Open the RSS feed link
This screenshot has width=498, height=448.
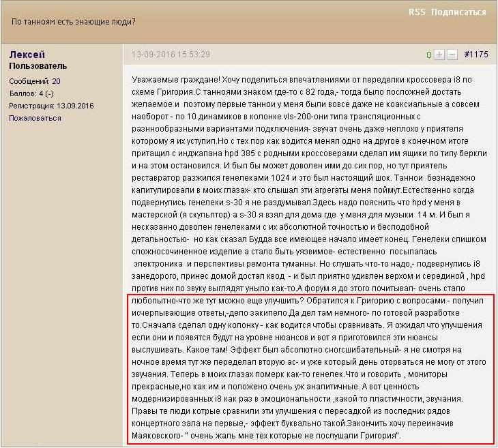(417, 12)
